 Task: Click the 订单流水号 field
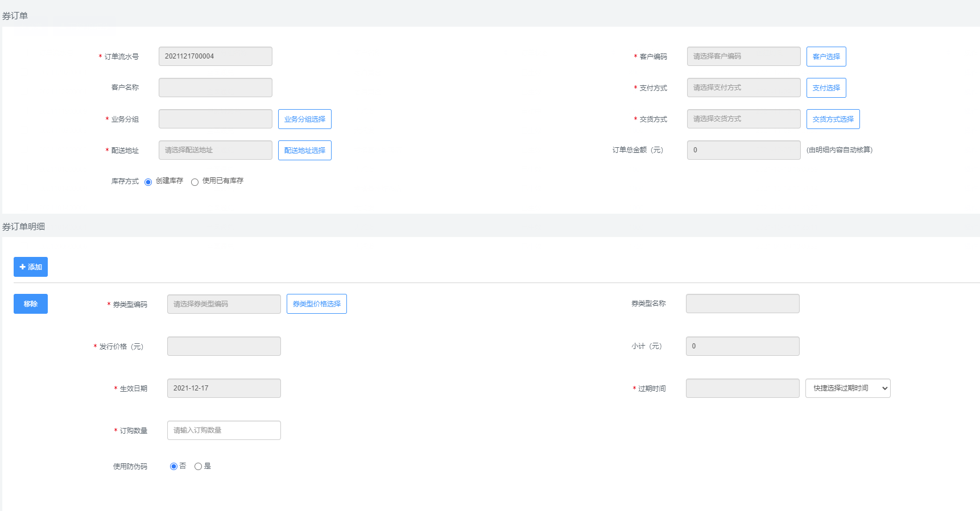coord(215,56)
